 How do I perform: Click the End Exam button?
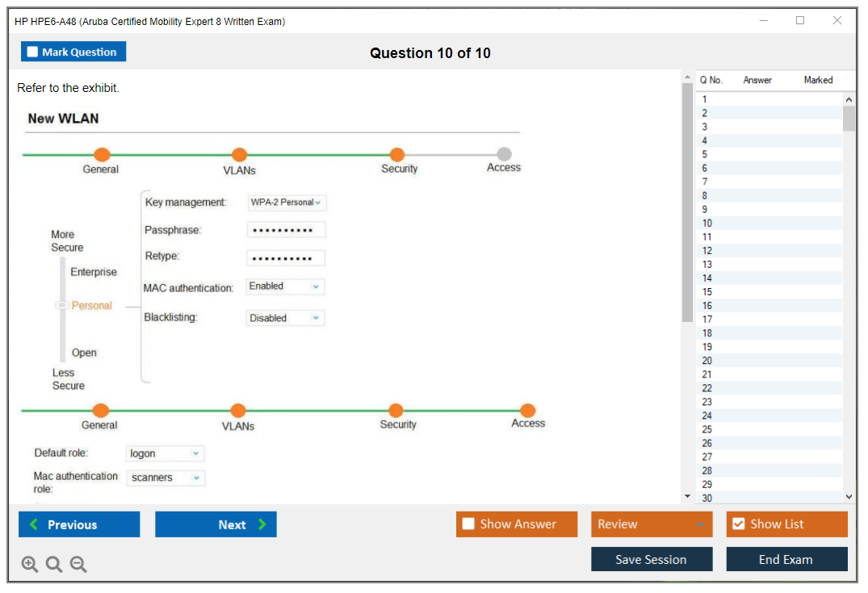point(786,559)
